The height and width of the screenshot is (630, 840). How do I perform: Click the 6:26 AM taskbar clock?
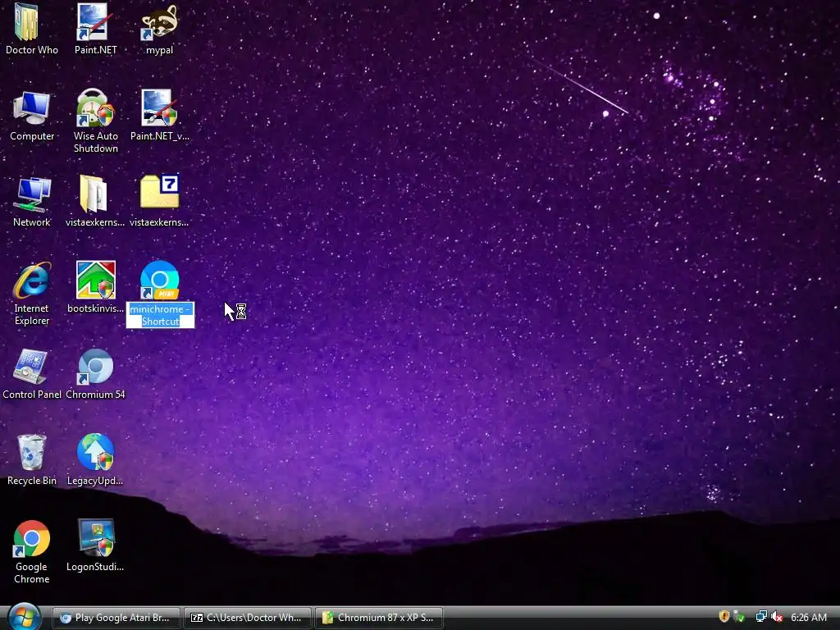(809, 618)
